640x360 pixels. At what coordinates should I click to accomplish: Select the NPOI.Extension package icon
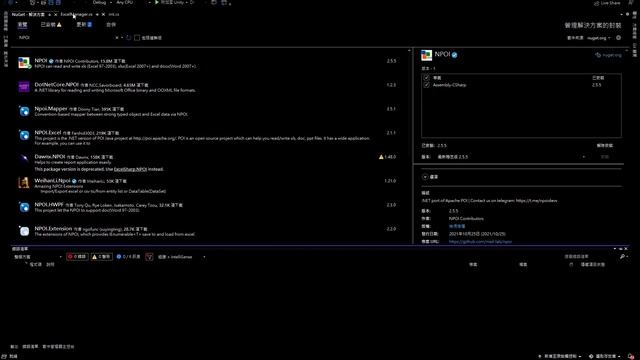coord(24,231)
